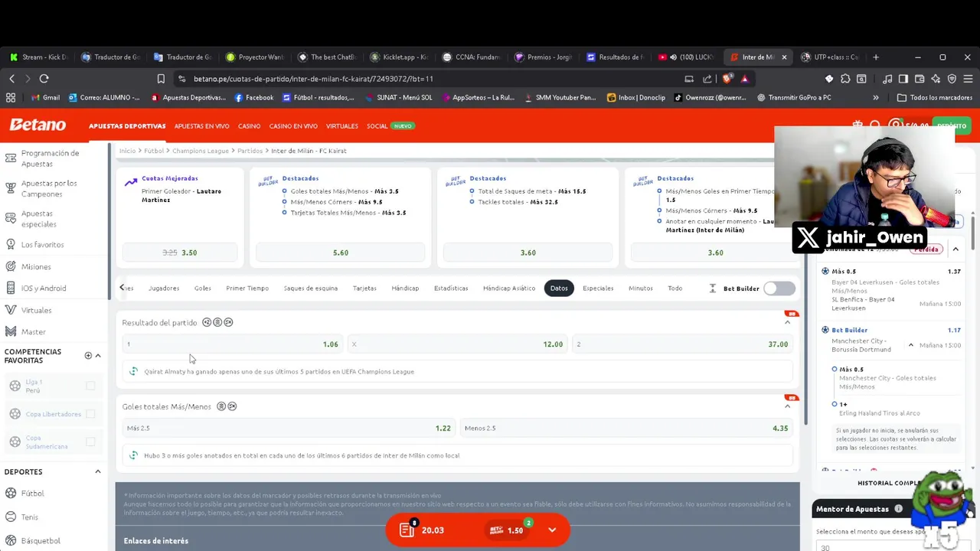Open Casino en Vivo in the top menu
This screenshot has height=551, width=980.
click(293, 126)
